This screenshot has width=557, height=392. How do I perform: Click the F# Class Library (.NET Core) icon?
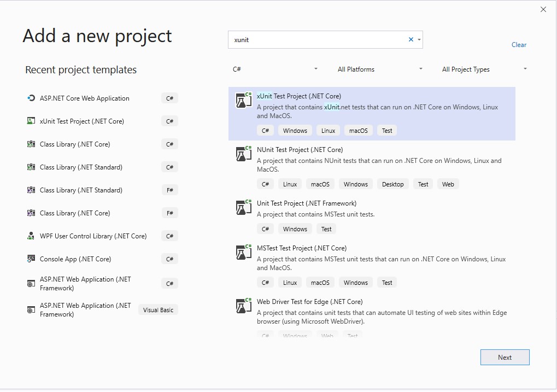coord(31,213)
